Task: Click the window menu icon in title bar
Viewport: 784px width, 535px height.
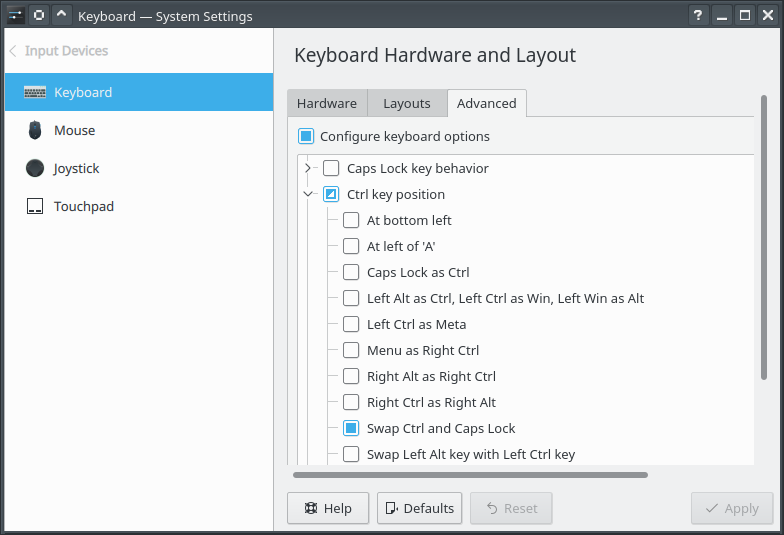Action: pyautogui.click(x=14, y=15)
